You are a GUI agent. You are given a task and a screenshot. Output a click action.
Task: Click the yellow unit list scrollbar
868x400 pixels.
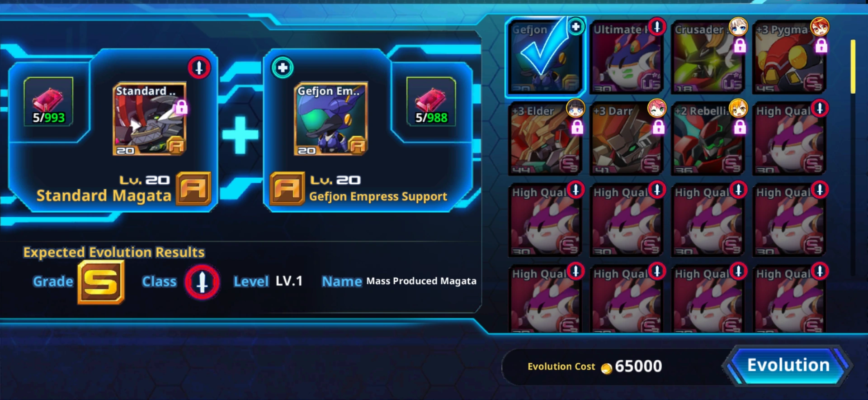[853, 67]
